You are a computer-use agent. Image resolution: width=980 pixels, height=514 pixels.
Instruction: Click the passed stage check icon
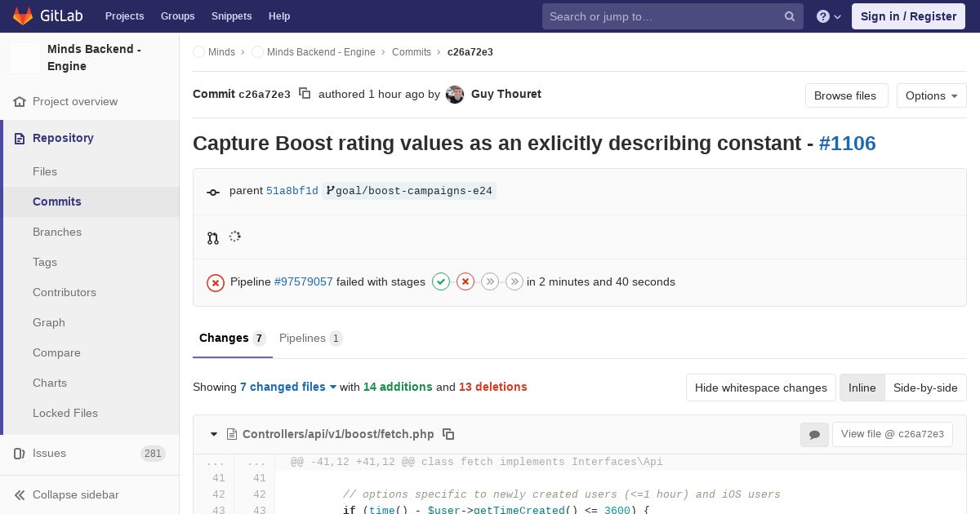(x=441, y=281)
